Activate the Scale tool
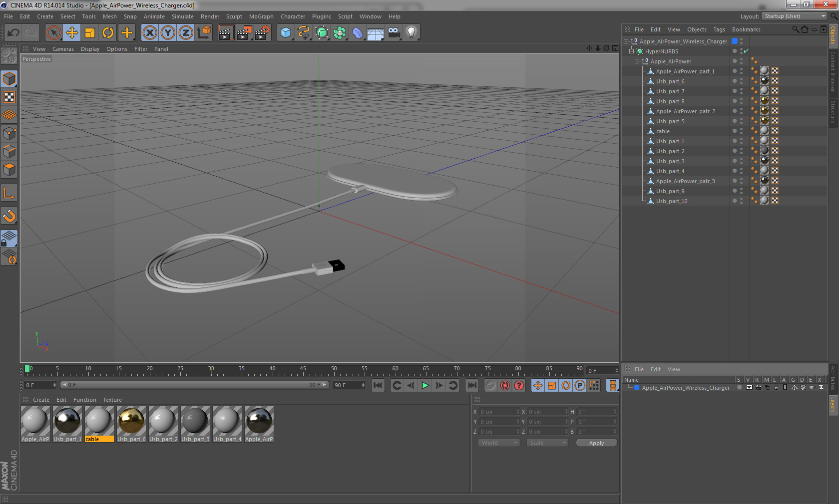Image resolution: width=839 pixels, height=504 pixels. click(x=90, y=33)
